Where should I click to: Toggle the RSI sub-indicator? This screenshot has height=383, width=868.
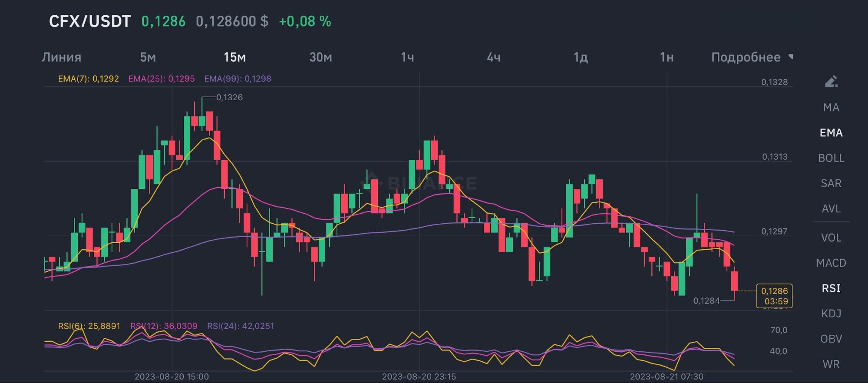831,288
